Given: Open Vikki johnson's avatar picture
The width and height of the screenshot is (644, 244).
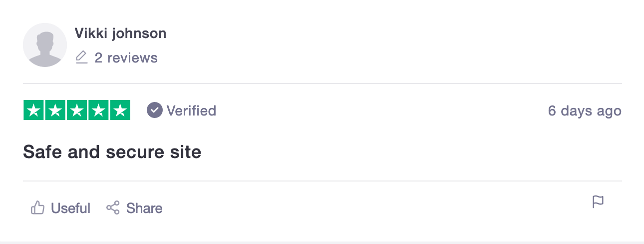Looking at the screenshot, I should [x=45, y=45].
